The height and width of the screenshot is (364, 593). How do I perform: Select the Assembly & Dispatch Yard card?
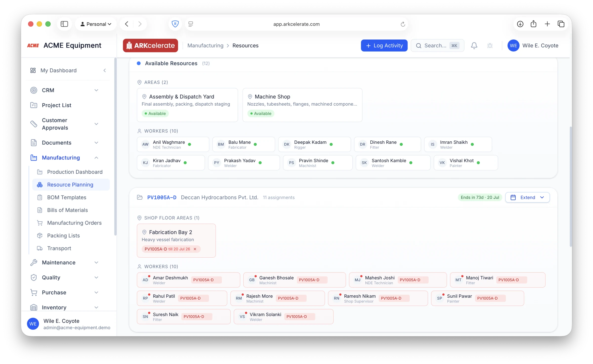click(187, 105)
